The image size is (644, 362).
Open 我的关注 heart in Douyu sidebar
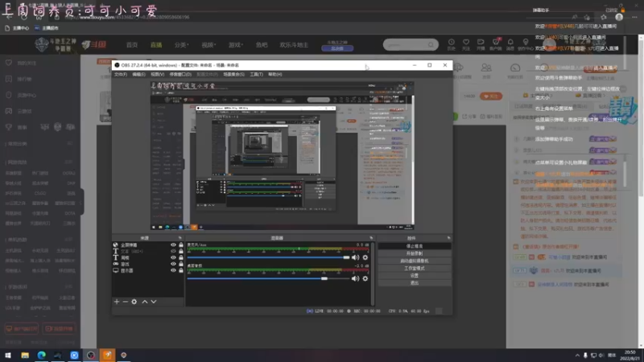(x=9, y=63)
